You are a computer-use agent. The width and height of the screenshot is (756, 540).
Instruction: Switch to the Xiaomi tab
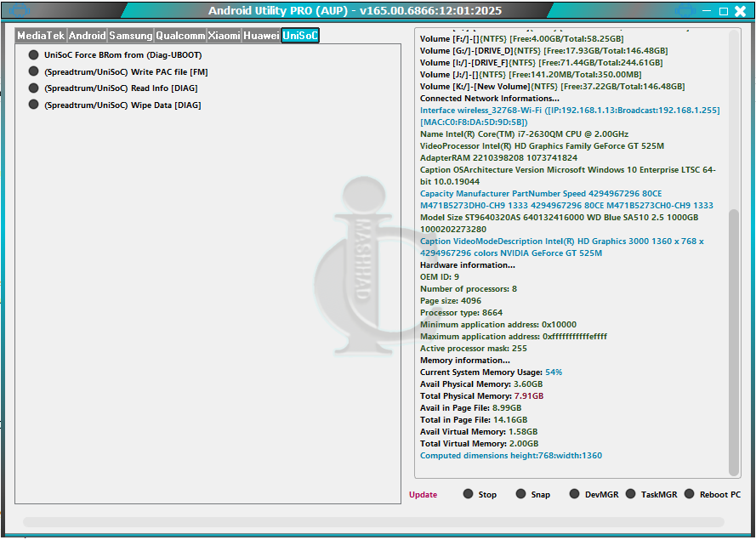pyautogui.click(x=225, y=36)
